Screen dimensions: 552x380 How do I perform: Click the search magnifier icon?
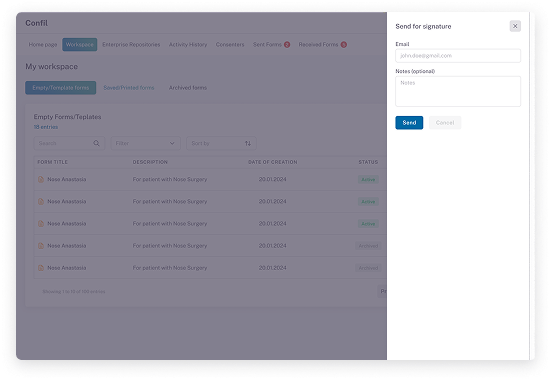pyautogui.click(x=96, y=143)
